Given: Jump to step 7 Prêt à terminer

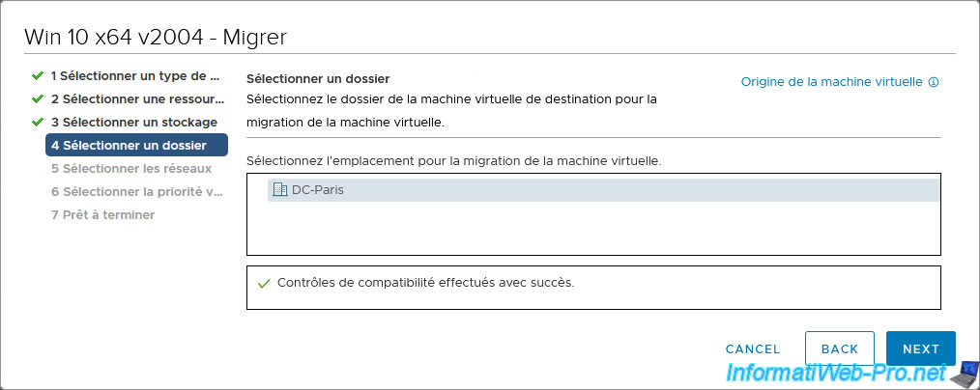Looking at the screenshot, I should coord(103,214).
